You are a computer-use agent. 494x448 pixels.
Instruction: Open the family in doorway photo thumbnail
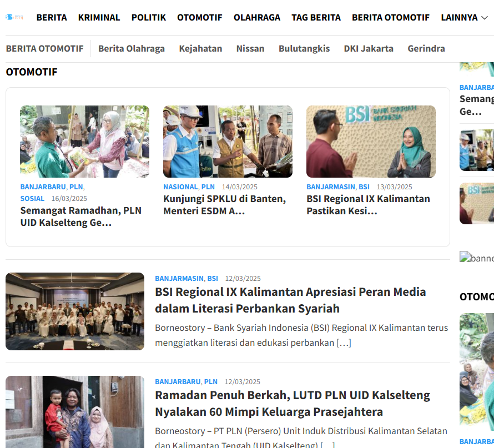click(75, 412)
